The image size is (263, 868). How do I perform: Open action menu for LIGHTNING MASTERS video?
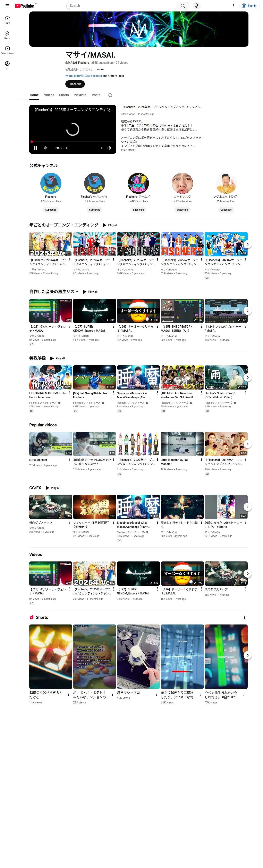click(x=70, y=393)
